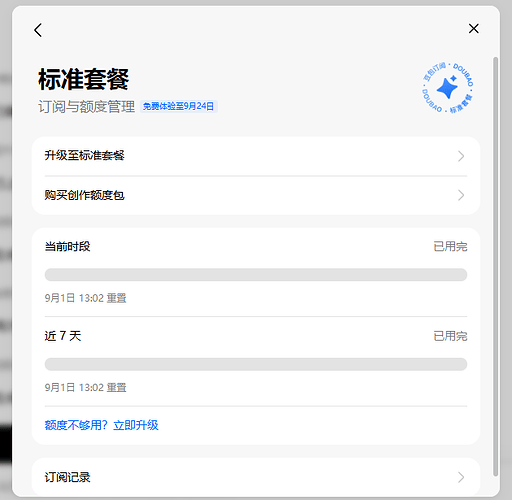The width and height of the screenshot is (512, 500).
Task: Click the 当前时段 reset time text
Action: pos(85,298)
